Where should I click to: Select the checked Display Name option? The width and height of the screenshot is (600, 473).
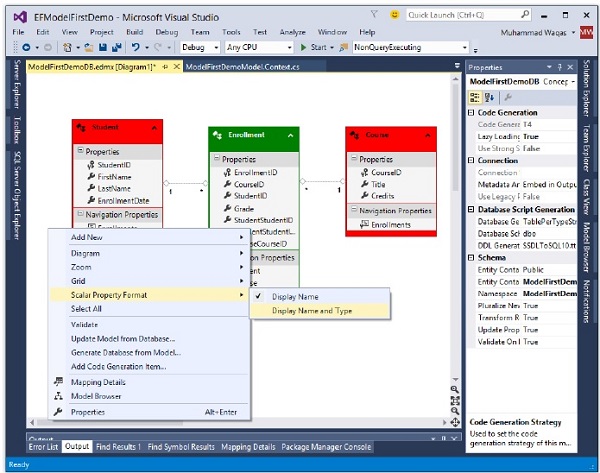coord(295,296)
